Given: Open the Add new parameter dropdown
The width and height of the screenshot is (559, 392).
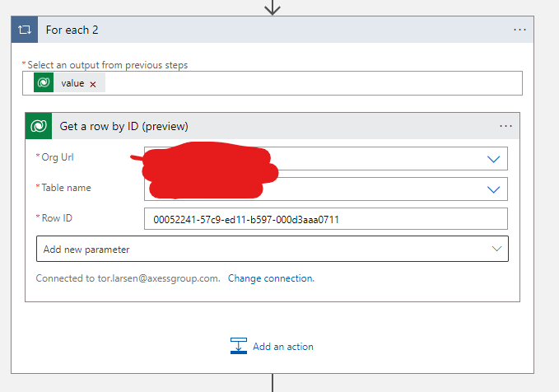Looking at the screenshot, I should 273,249.
